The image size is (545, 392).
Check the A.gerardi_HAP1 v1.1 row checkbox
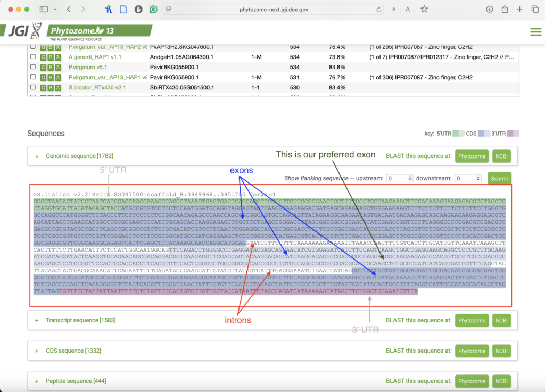pos(33,57)
